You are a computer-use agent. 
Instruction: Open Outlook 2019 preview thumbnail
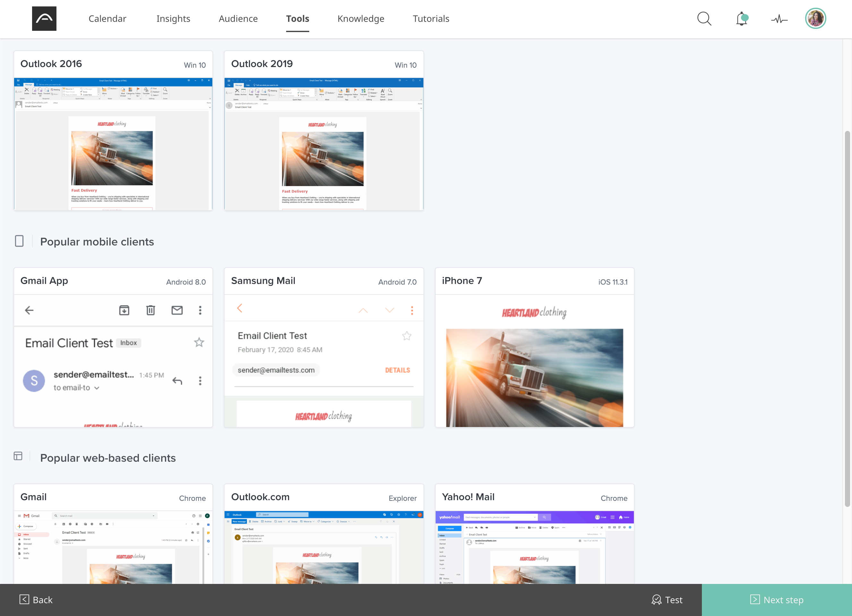(x=324, y=144)
